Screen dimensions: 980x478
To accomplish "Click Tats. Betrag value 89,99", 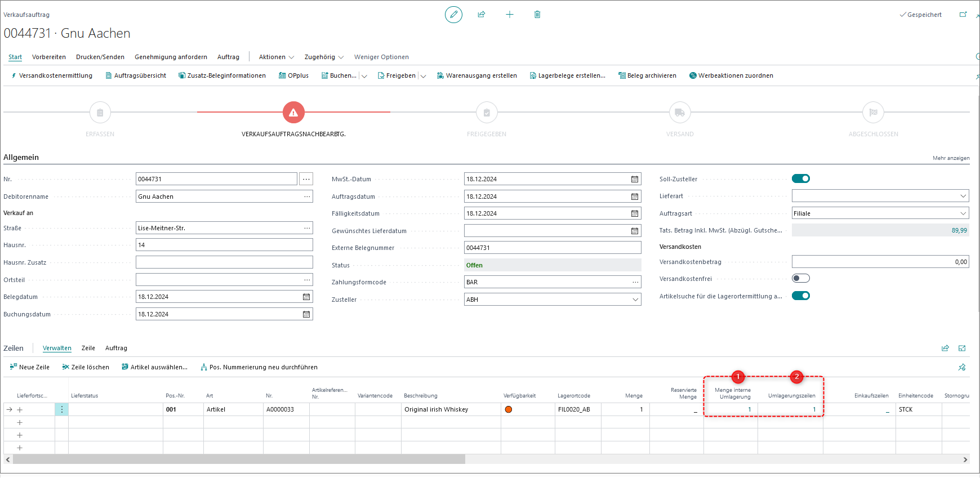I will tap(959, 230).
